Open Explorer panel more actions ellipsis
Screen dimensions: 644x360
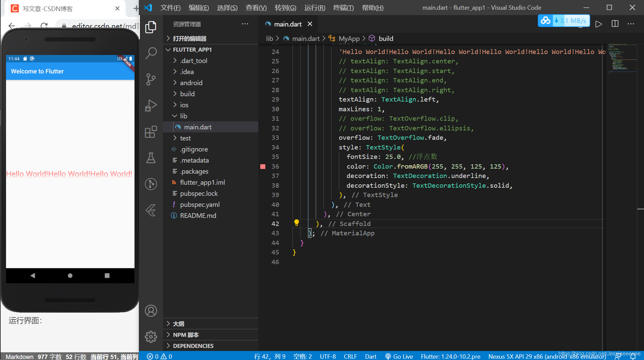coord(245,24)
